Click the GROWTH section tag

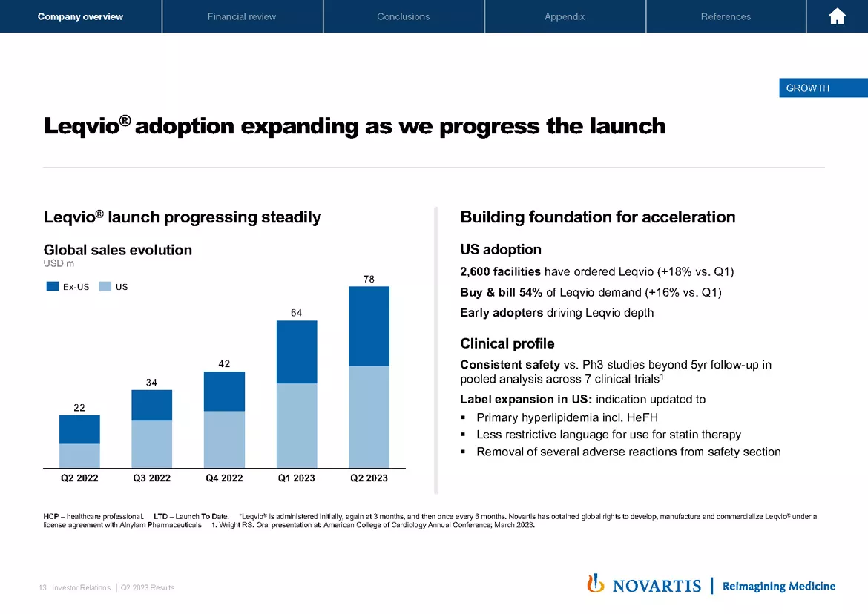click(x=823, y=88)
